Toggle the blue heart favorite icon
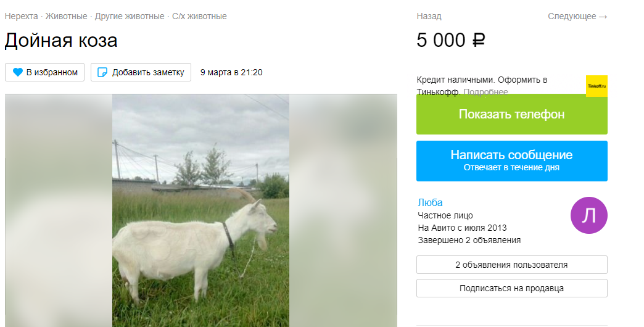Image resolution: width=644 pixels, height=327 pixels. pyautogui.click(x=18, y=72)
